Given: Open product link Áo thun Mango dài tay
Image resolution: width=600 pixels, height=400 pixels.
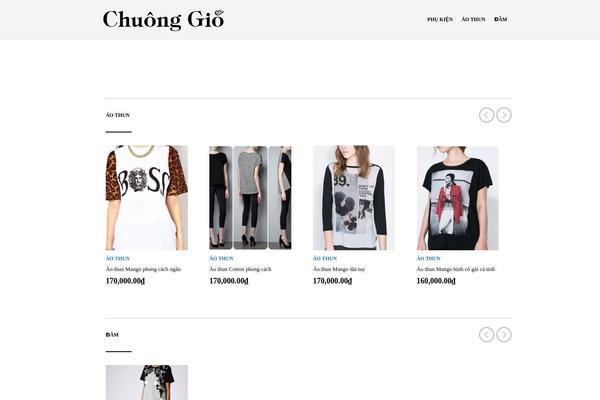Looking at the screenshot, I should [x=339, y=269].
